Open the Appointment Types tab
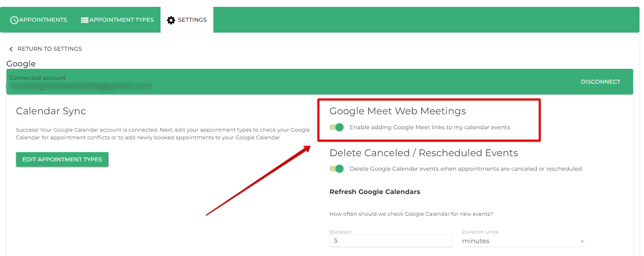The width and height of the screenshot is (644, 256). pos(117,19)
